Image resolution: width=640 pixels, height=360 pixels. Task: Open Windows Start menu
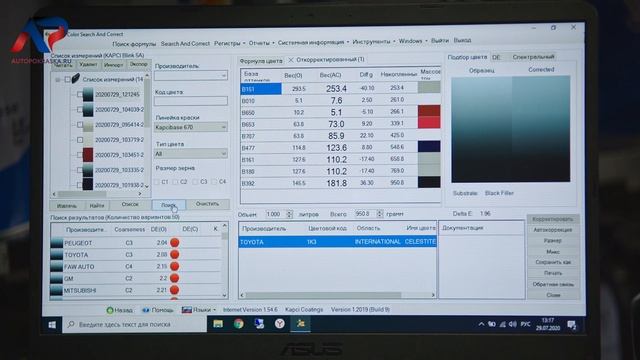(52, 324)
